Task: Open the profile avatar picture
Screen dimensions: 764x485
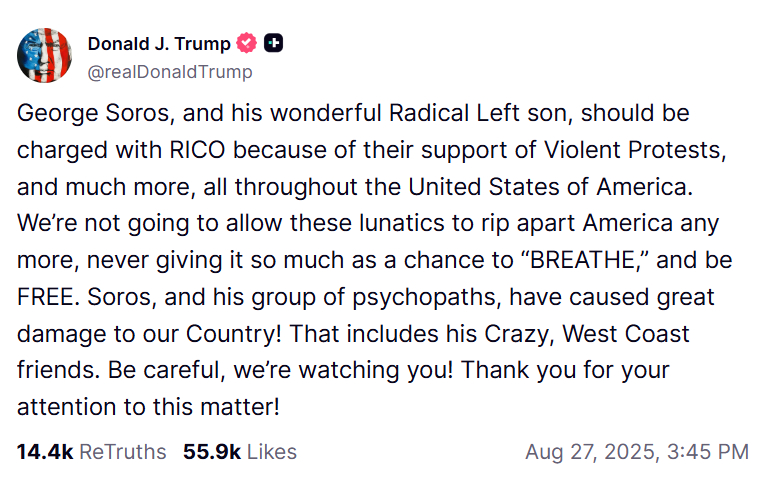Action: pyautogui.click(x=44, y=56)
